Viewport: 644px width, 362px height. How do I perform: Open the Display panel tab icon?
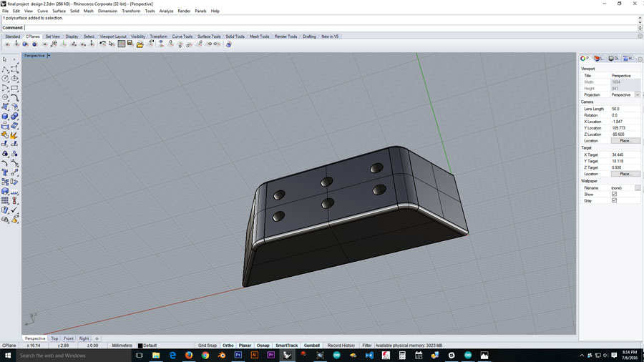(613, 59)
